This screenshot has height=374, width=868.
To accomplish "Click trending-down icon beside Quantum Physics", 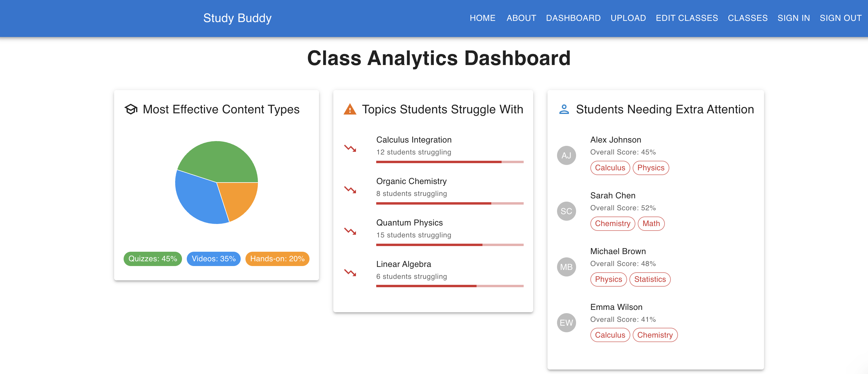I will click(x=350, y=231).
